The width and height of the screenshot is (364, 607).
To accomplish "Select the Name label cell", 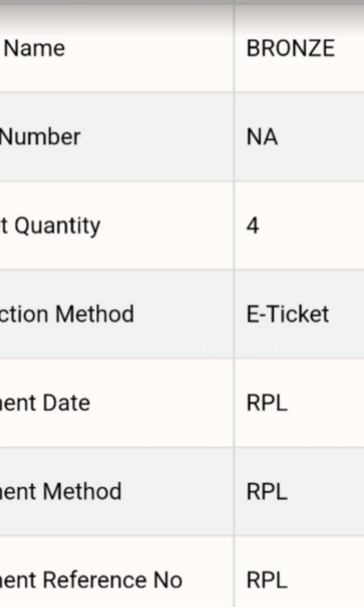I will (34, 48).
